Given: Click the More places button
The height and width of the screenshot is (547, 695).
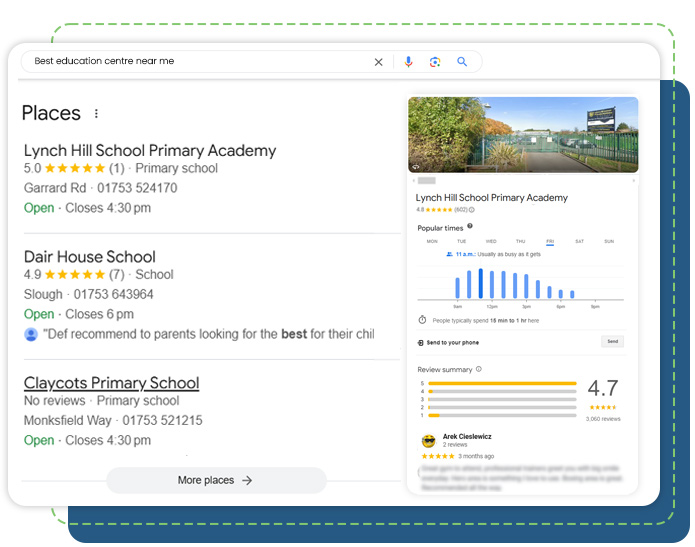Looking at the screenshot, I should coord(216,480).
